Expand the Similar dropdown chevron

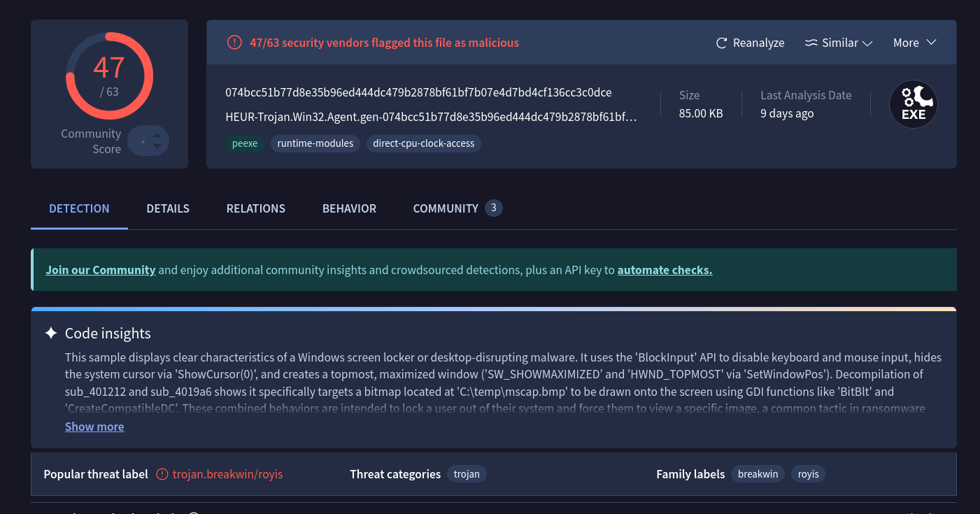pos(867,43)
